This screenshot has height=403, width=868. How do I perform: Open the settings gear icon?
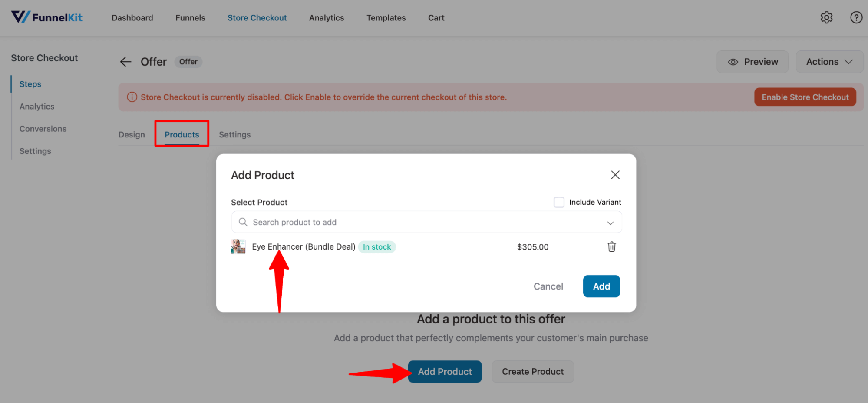click(826, 17)
